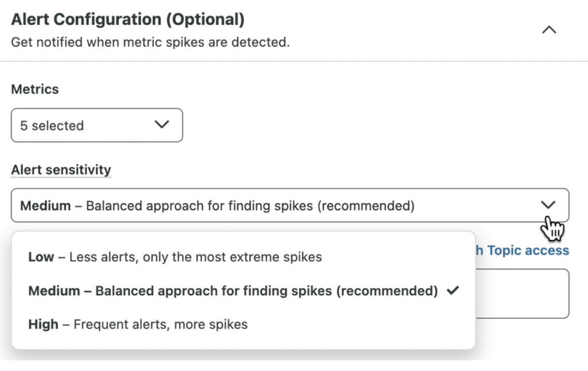Click the Metrics dropdown chevron arrow
This screenshot has height=371, width=588.
coord(162,125)
